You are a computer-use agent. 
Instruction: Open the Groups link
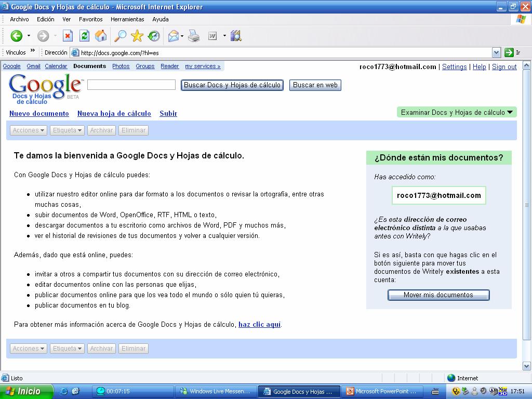tap(145, 66)
